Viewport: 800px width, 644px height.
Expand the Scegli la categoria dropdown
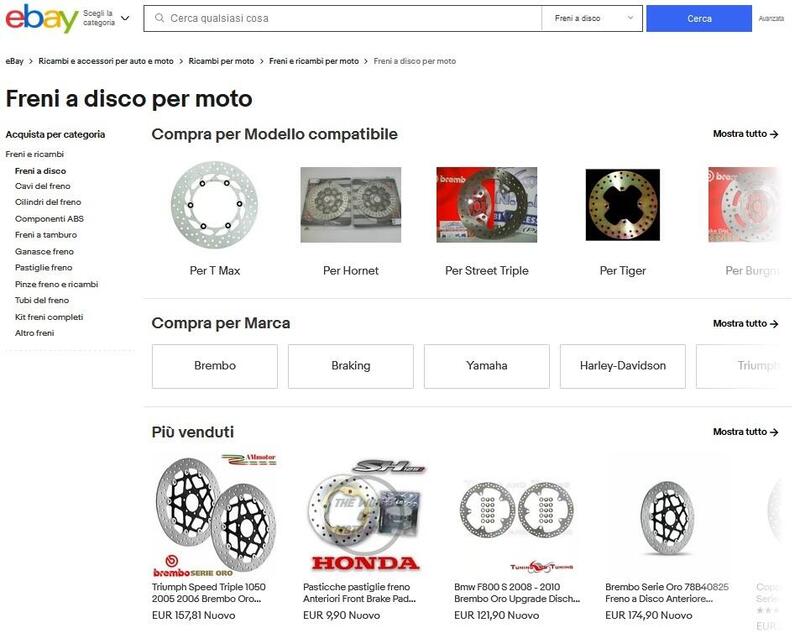tap(107, 18)
